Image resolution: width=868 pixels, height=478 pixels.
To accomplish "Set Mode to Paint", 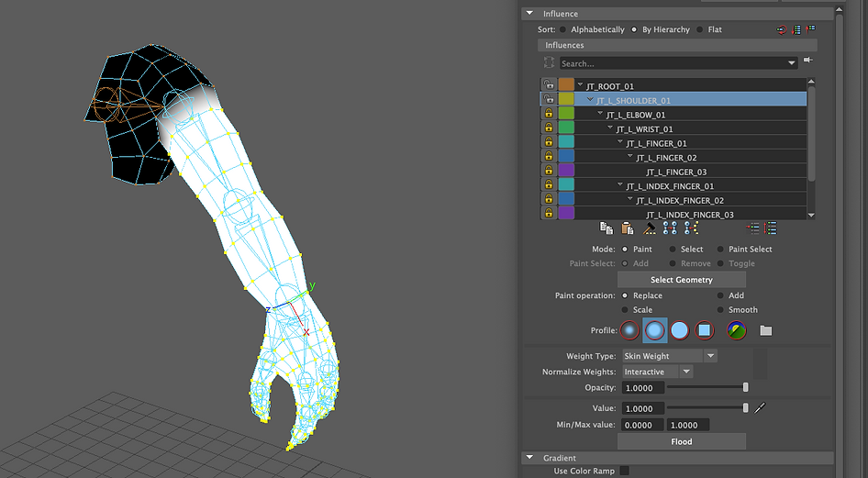I will [625, 249].
